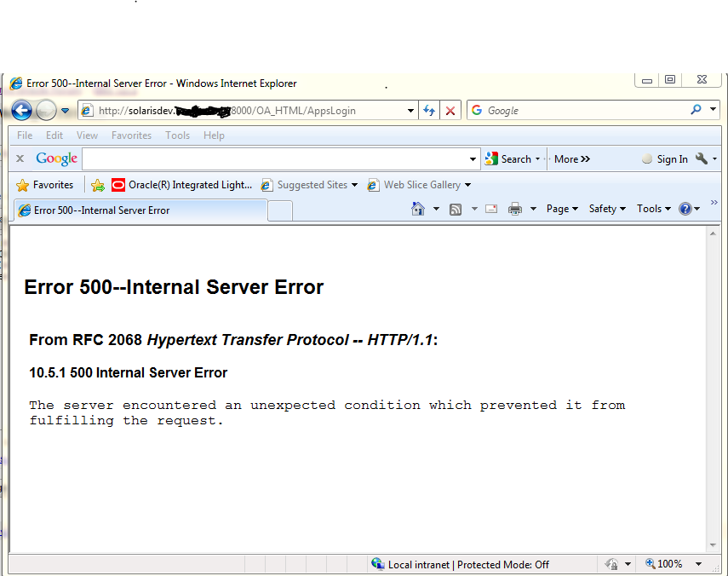Click the Read Mail envelope icon

point(491,209)
